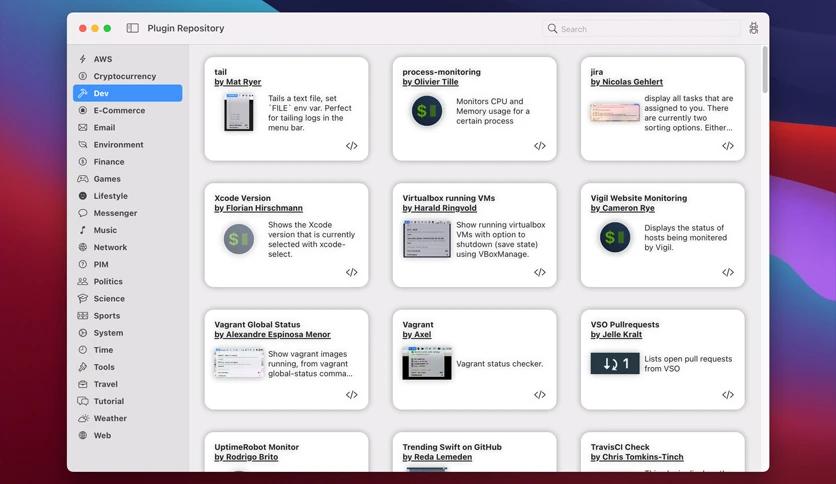
Task: Click VSO Pullrequests code icon
Action: click(728, 394)
